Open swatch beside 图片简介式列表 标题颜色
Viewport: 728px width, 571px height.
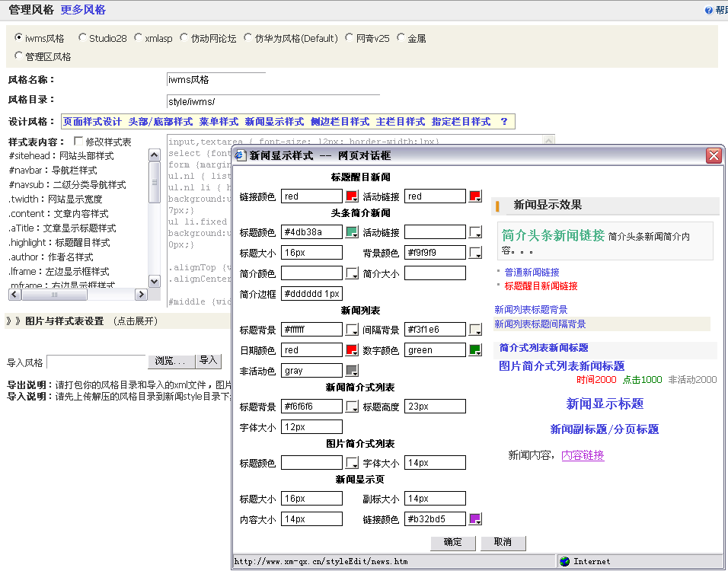(352, 463)
